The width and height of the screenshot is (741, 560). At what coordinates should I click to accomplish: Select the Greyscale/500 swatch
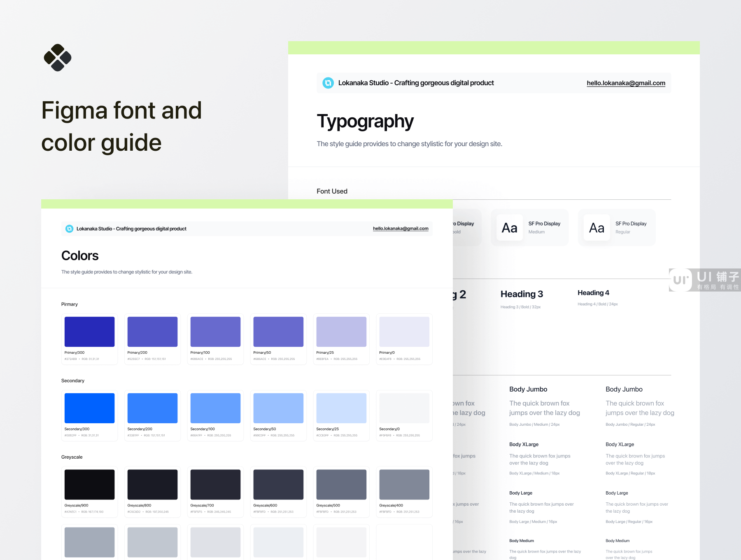tap(341, 484)
